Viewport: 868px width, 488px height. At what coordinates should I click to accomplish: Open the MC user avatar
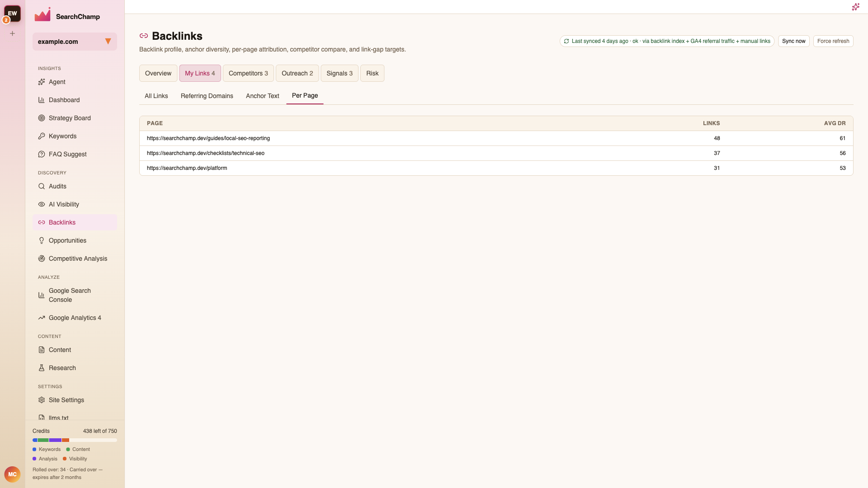12,474
